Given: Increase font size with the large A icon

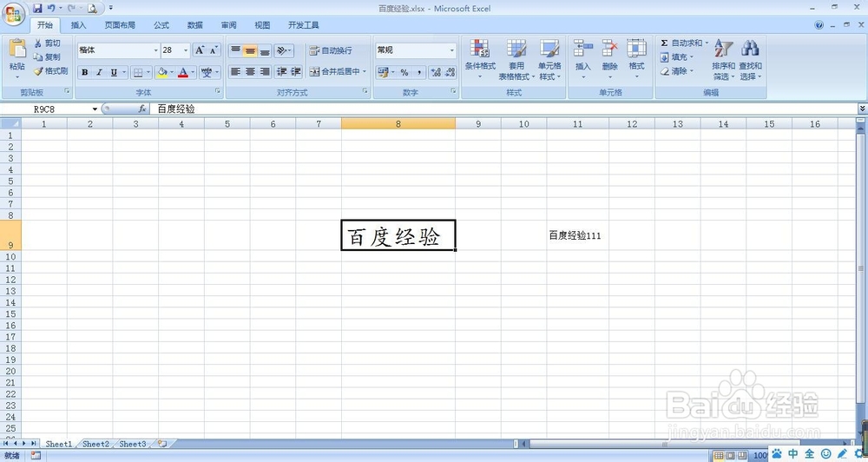Looking at the screenshot, I should point(200,49).
